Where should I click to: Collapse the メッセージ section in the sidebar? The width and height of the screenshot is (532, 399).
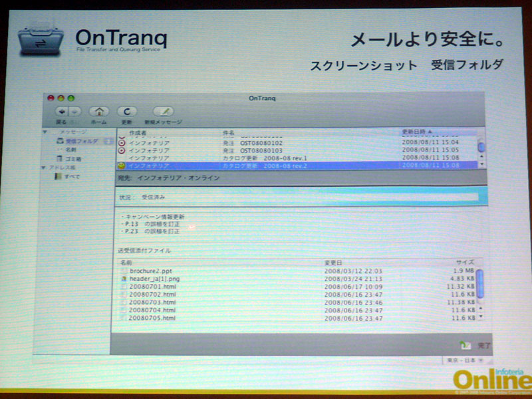click(45, 132)
